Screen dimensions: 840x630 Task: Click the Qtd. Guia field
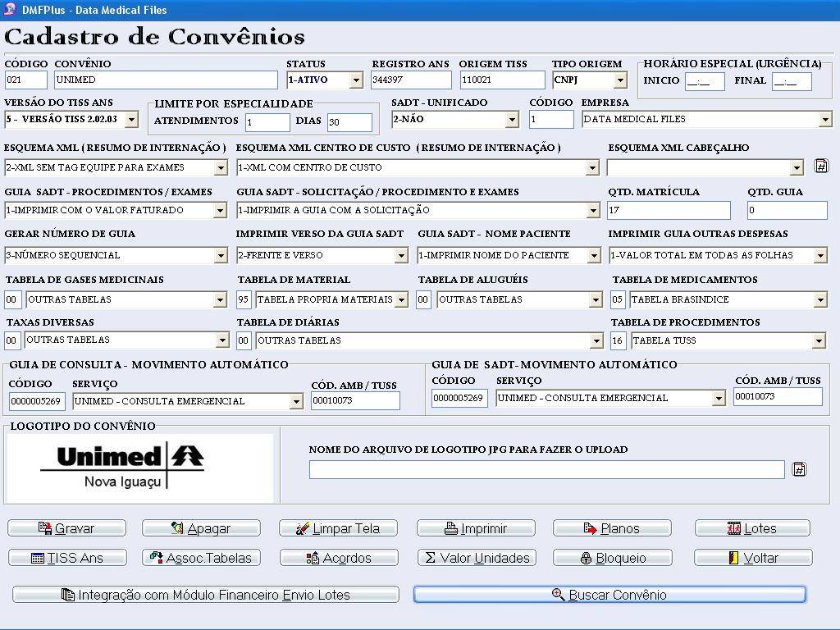787,210
